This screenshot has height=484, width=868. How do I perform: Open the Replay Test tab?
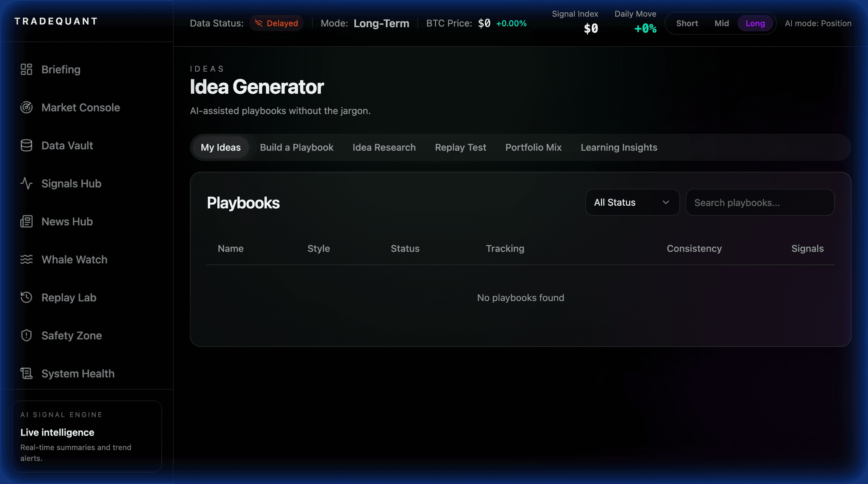pyautogui.click(x=460, y=147)
